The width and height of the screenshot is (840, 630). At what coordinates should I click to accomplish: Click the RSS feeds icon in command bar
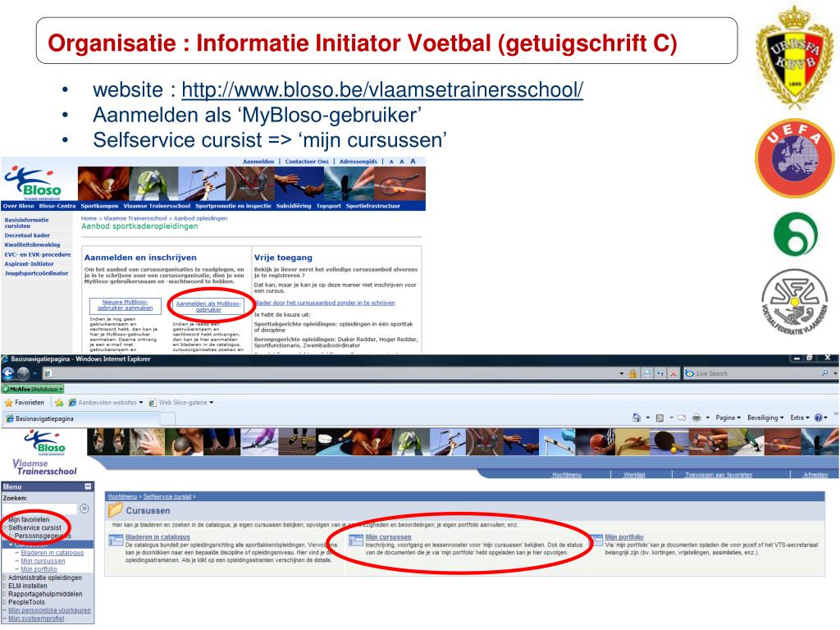660,418
